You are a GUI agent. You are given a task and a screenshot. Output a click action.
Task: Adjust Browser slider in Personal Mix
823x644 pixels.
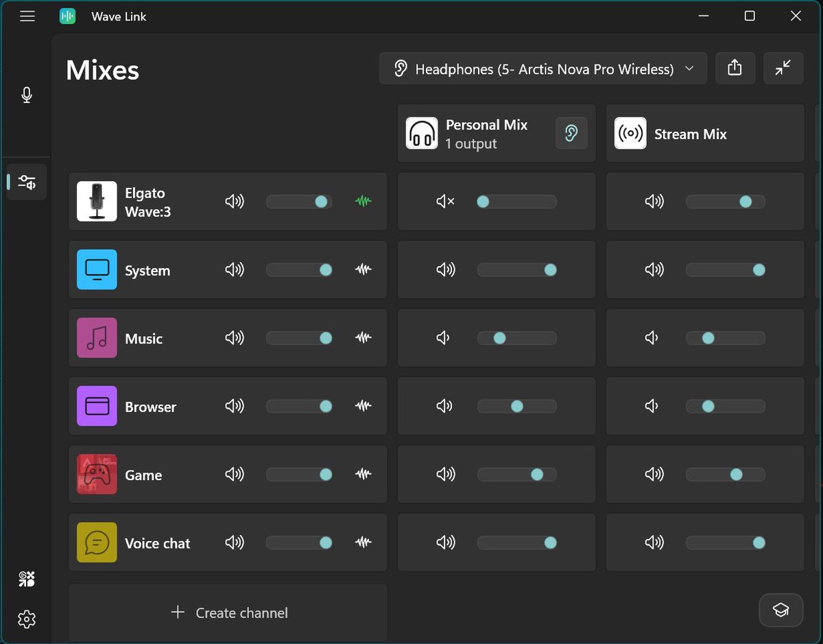coord(517,406)
